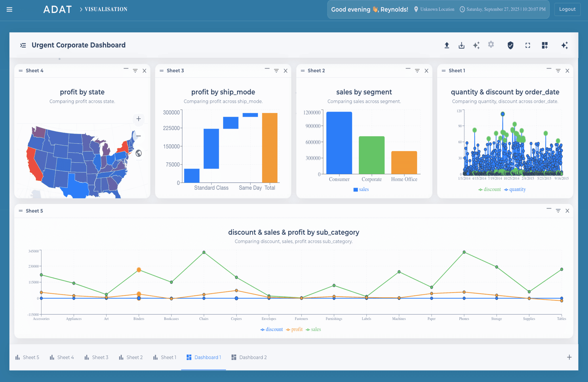Toggle quantity series in Sheet 1 legend

coord(515,189)
